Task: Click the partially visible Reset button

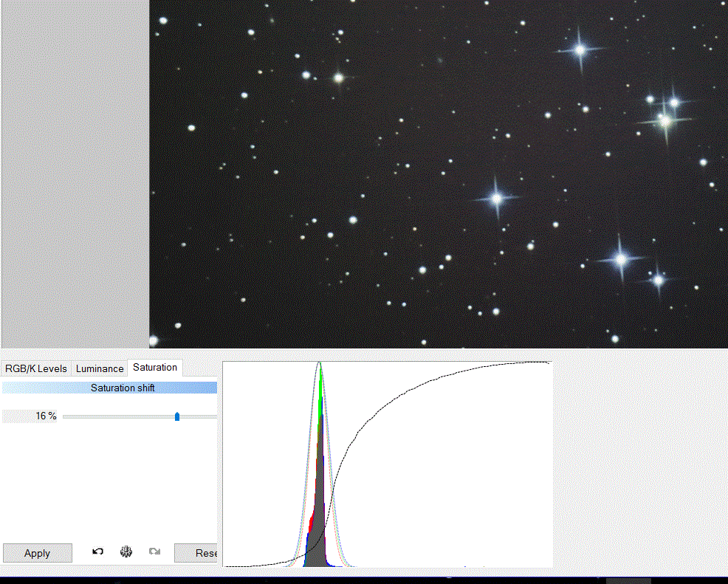Action: coord(196,552)
